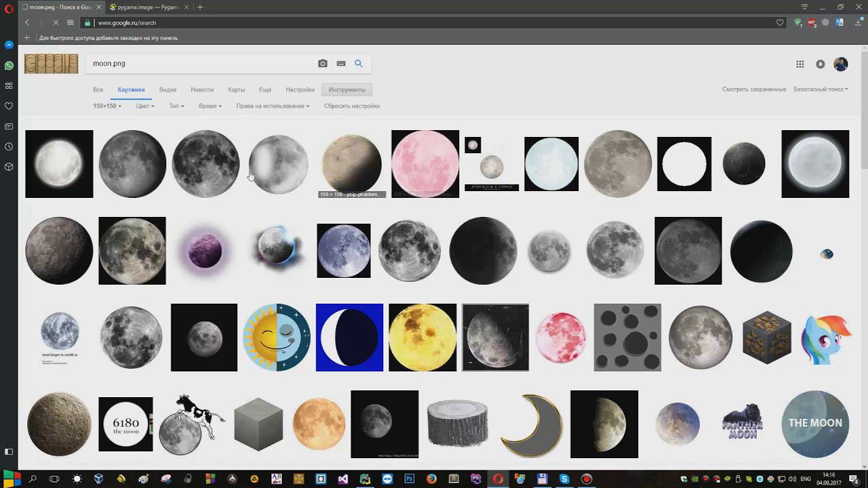Open Skype from the taskbar

[x=564, y=479]
